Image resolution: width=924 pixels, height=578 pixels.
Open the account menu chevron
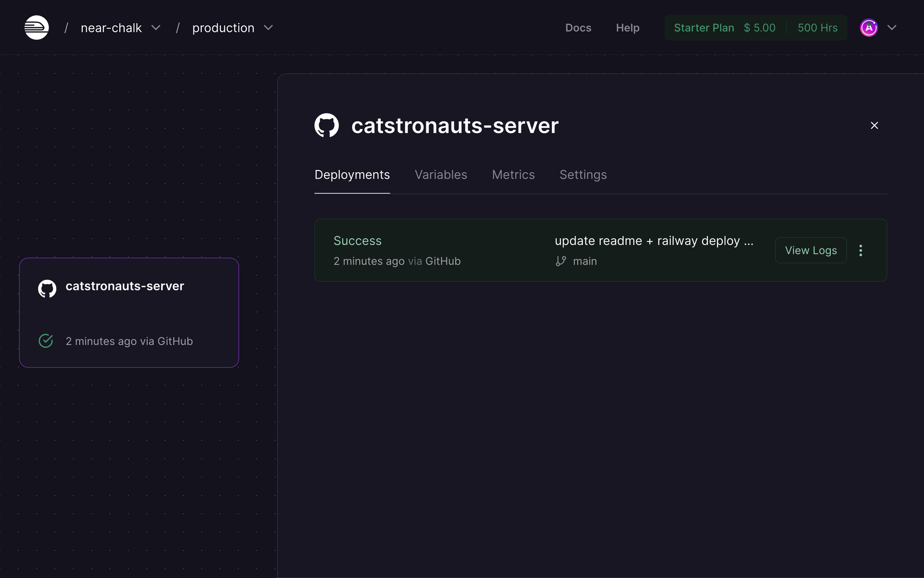(893, 27)
